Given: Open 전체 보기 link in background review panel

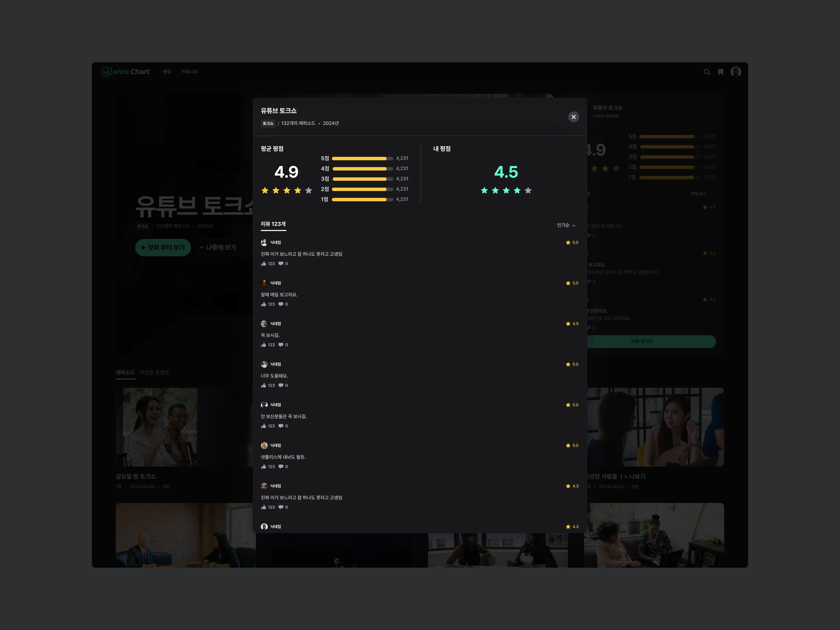Looking at the screenshot, I should tap(701, 194).
